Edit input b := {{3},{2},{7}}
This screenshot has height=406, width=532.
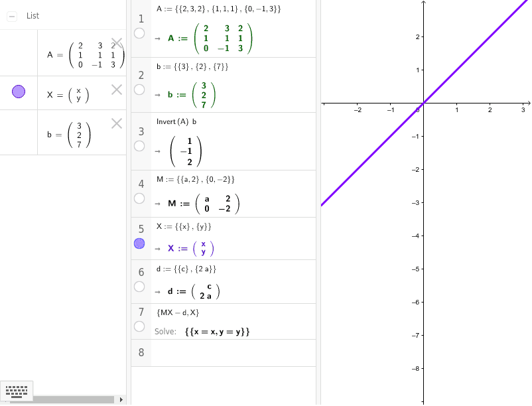coord(192,67)
